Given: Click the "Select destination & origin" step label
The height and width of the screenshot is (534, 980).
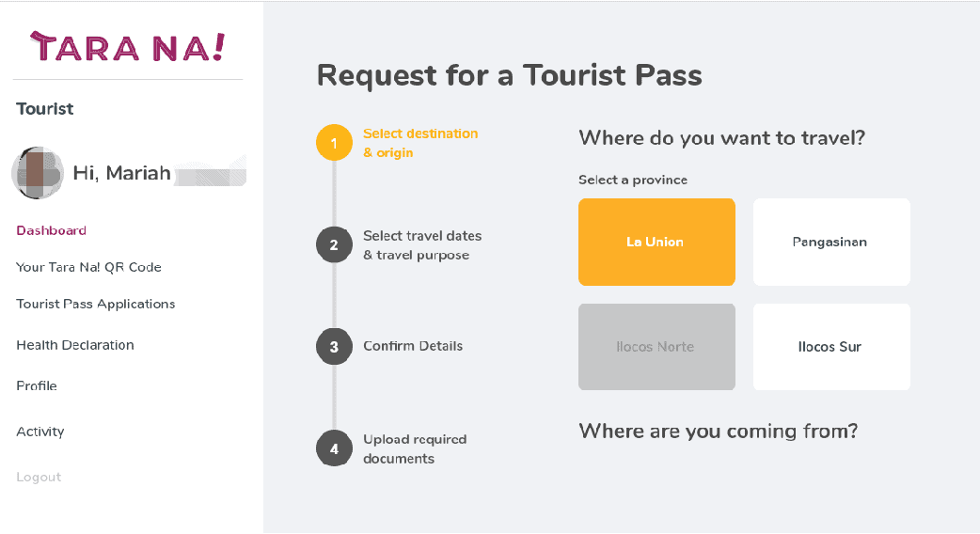Looking at the screenshot, I should 420,143.
